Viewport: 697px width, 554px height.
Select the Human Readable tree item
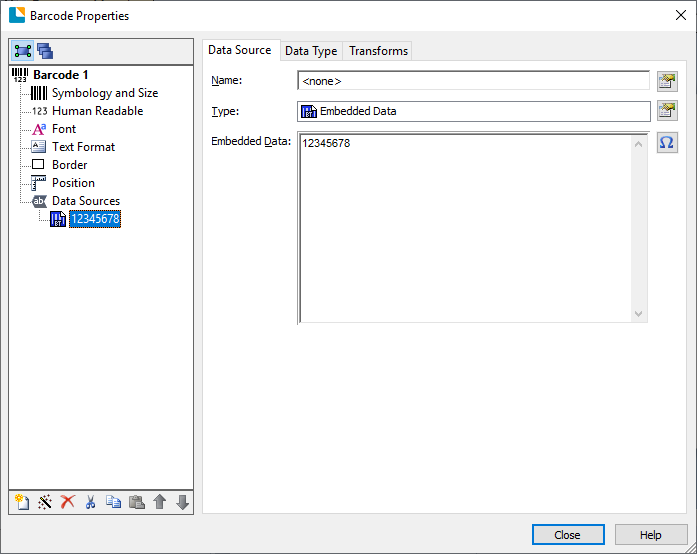pyautogui.click(x=97, y=111)
